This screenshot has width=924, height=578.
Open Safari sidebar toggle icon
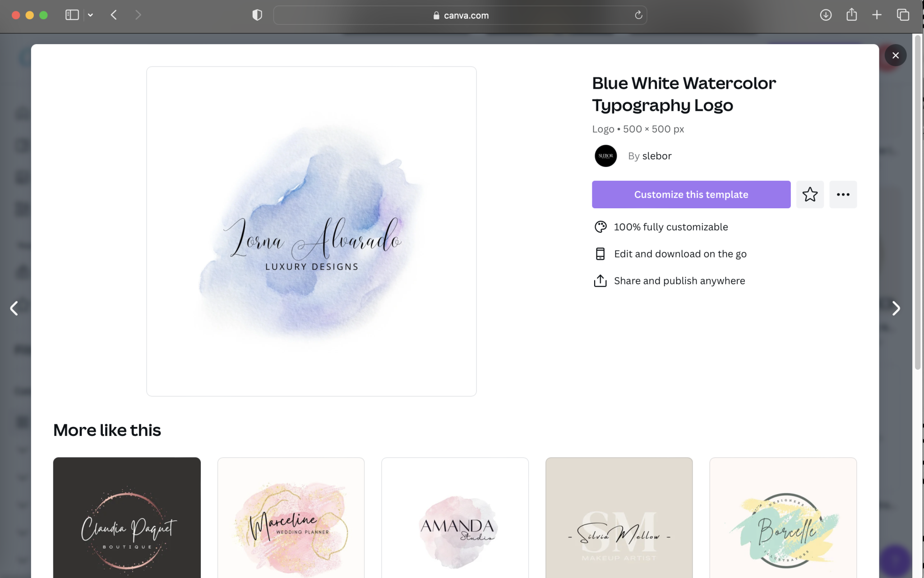(x=72, y=15)
